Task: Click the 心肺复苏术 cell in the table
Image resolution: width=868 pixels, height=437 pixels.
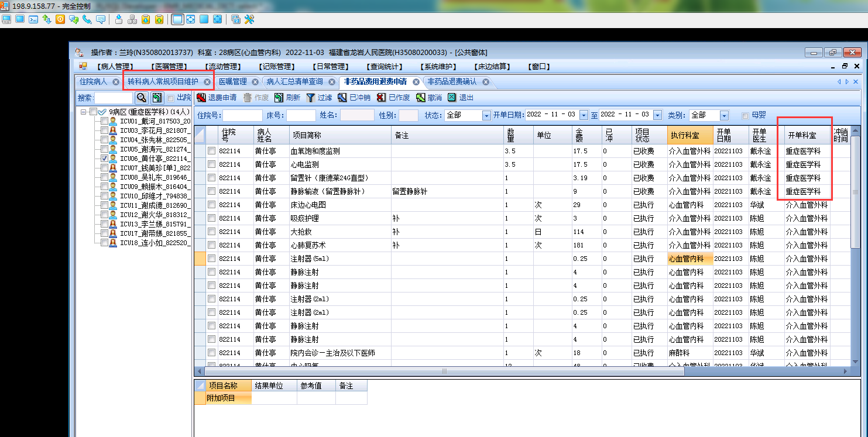Action: pyautogui.click(x=340, y=245)
